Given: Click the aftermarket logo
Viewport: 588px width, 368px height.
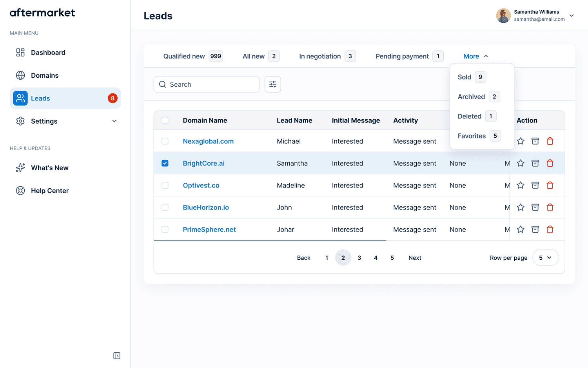Looking at the screenshot, I should (42, 13).
